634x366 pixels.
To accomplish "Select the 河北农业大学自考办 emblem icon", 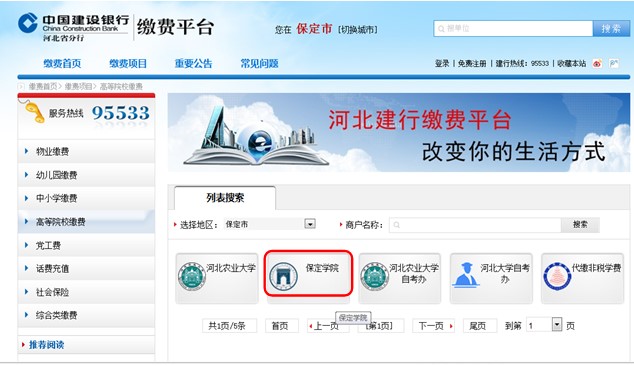I will (374, 276).
